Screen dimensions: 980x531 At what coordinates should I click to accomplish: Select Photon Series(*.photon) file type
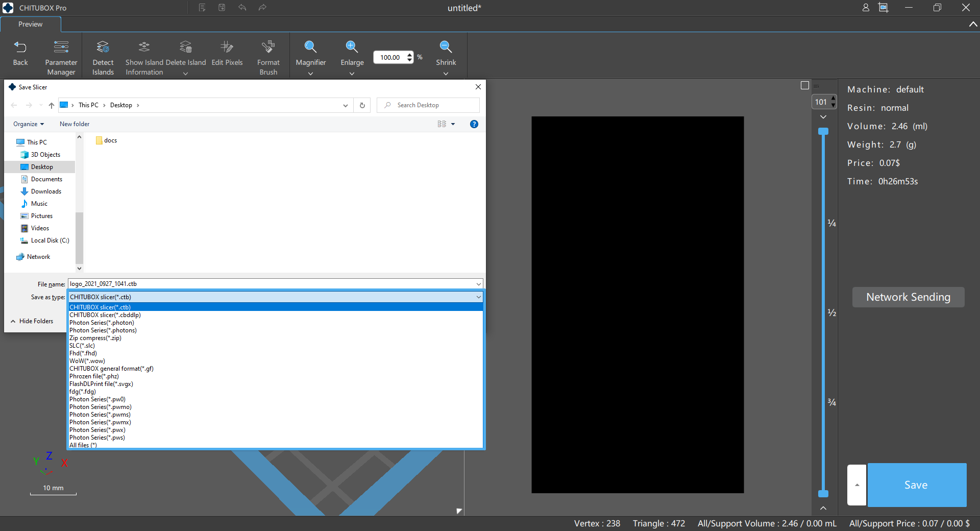tap(102, 323)
